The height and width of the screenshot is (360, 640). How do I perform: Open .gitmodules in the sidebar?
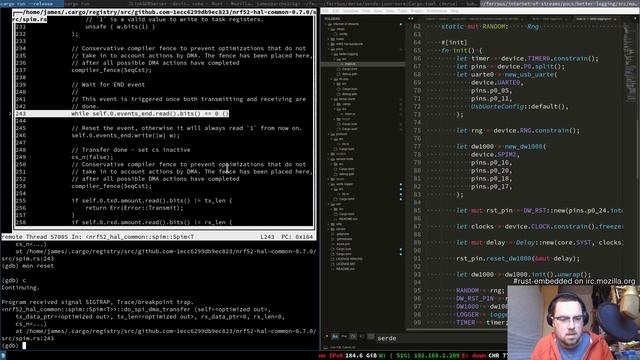(x=344, y=239)
